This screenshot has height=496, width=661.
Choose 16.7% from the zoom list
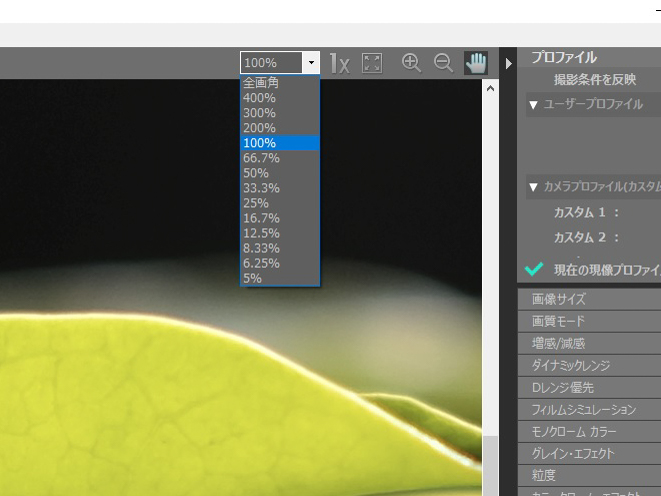click(280, 218)
